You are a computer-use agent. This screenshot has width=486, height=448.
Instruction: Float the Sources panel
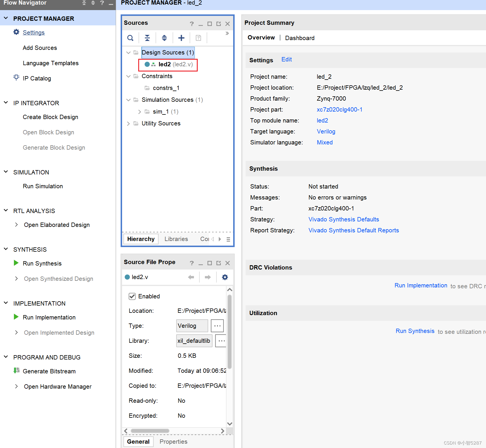(218, 24)
